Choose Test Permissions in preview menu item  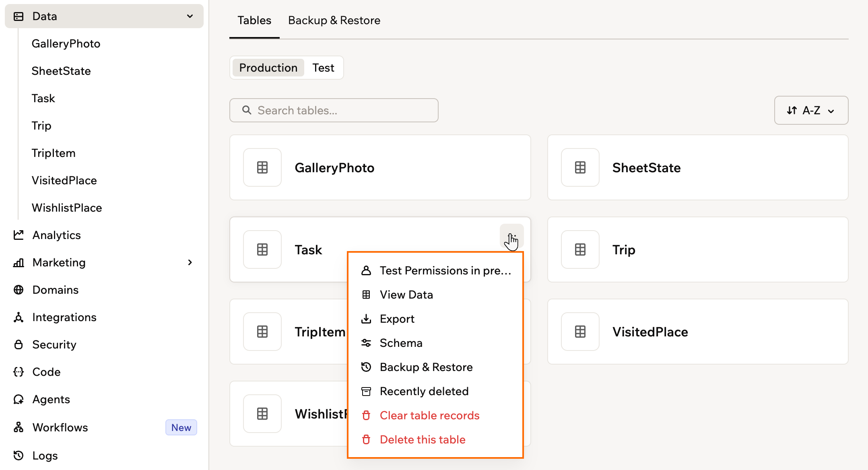435,270
